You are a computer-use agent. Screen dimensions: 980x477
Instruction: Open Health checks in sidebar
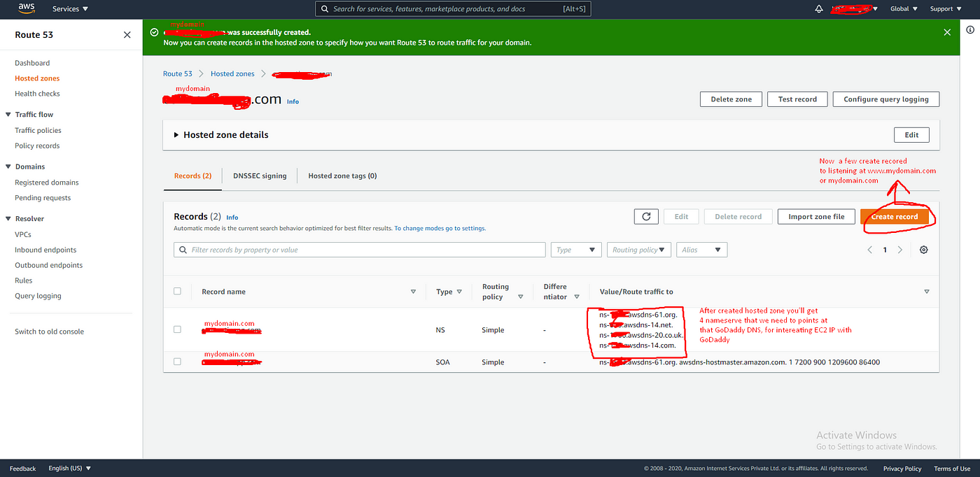coord(37,94)
